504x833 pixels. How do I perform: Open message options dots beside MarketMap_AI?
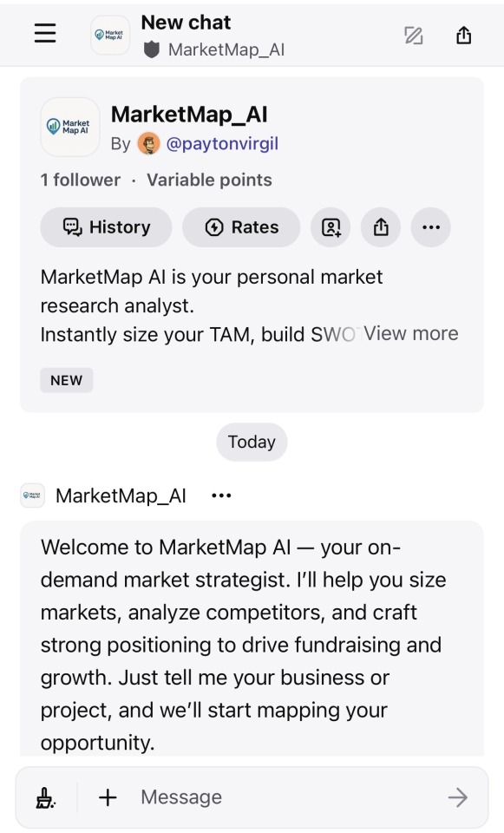pyautogui.click(x=221, y=495)
